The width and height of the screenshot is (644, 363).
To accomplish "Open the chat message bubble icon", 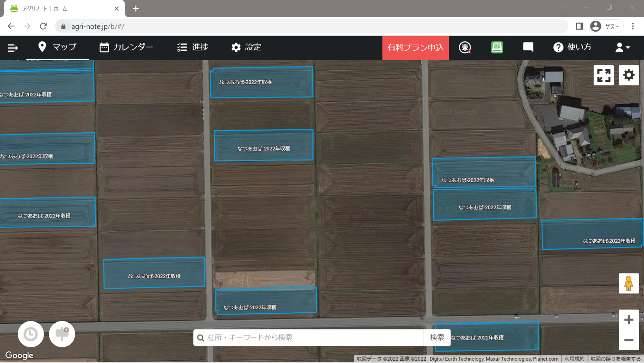I will click(x=528, y=47).
